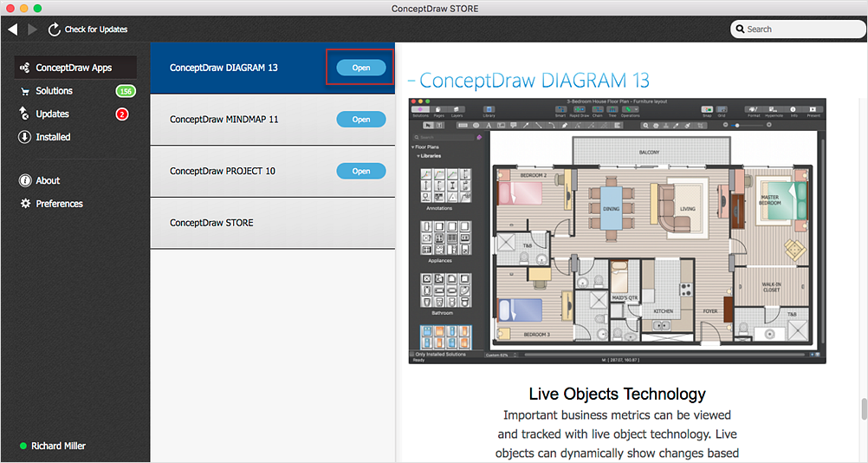Select the ConceptDraw MINDMAP 11 row
The width and height of the screenshot is (868, 463).
tap(272, 120)
